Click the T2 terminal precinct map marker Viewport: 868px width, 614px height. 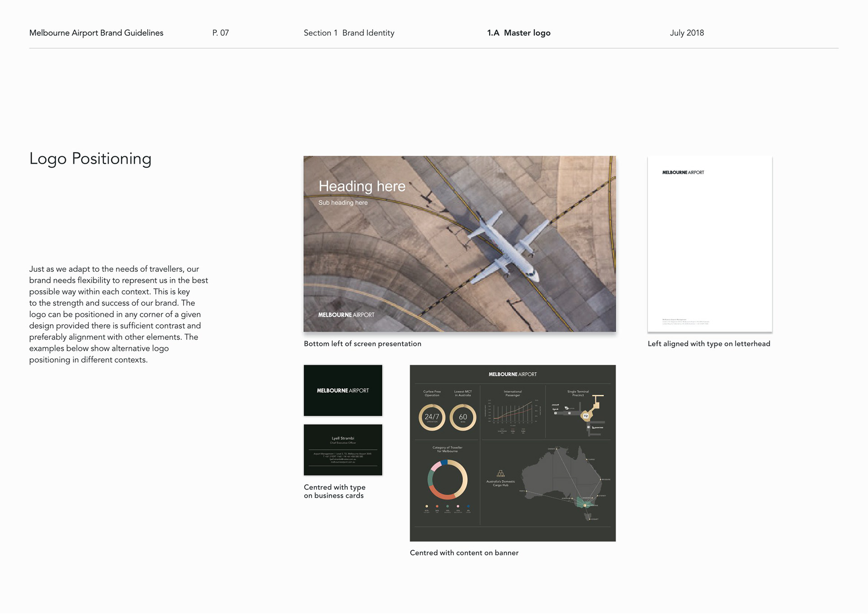pos(585,416)
